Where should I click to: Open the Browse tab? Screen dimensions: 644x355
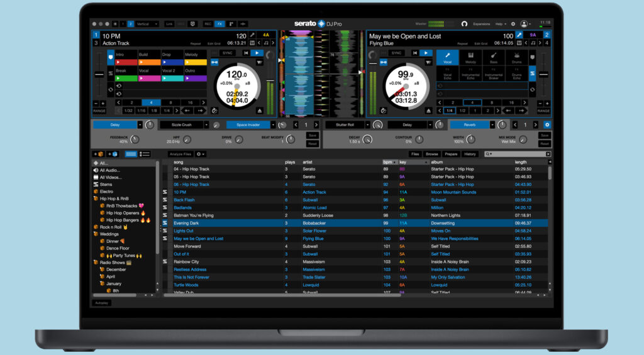[432, 154]
